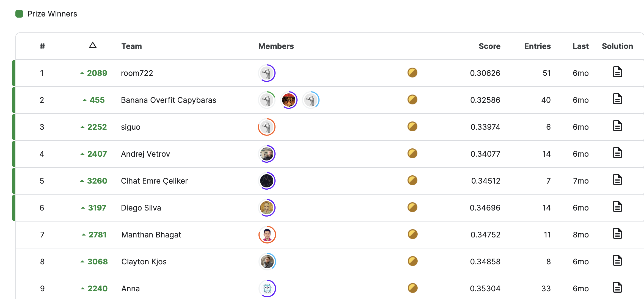This screenshot has height=299, width=644.
Task: Open Andrej Vetrov's profile avatar
Action: [267, 154]
